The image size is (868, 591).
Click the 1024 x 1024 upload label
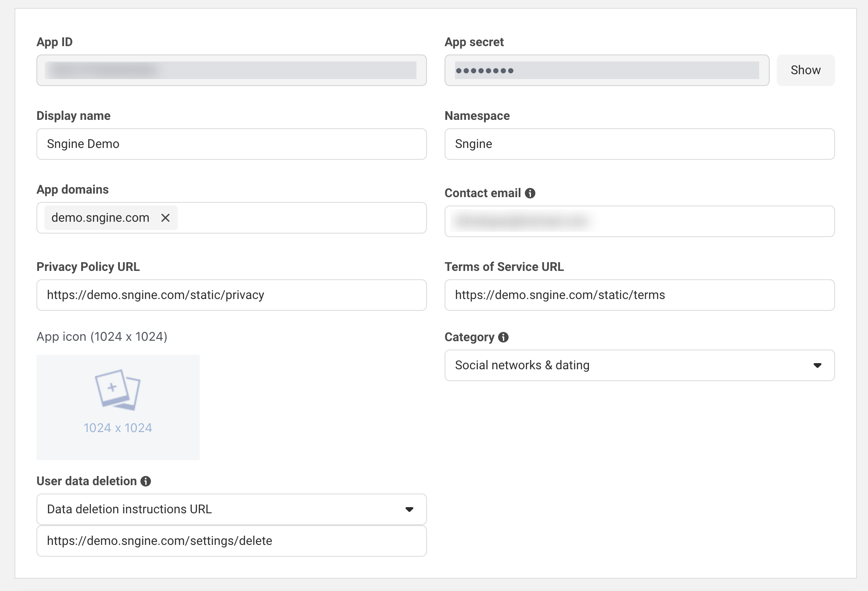(118, 428)
